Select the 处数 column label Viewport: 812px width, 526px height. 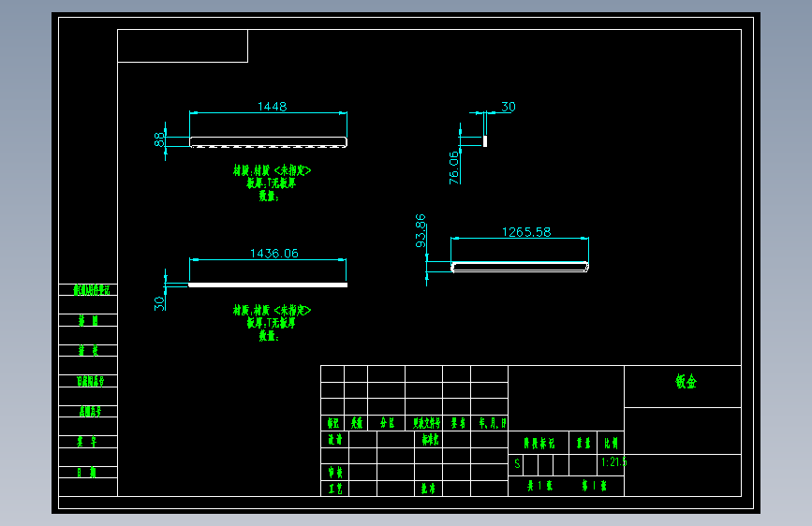(356, 423)
